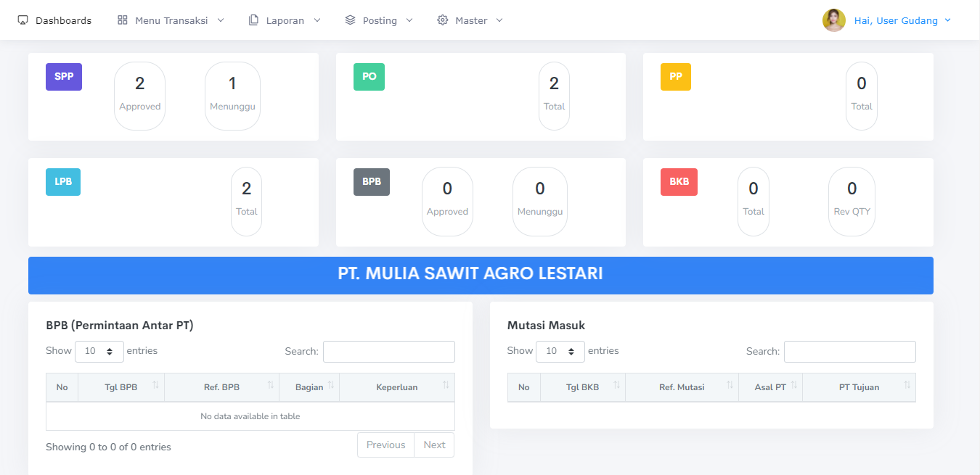Viewport: 980px width, 475px height.
Task: Click the Next pagination button
Action: coord(434,445)
